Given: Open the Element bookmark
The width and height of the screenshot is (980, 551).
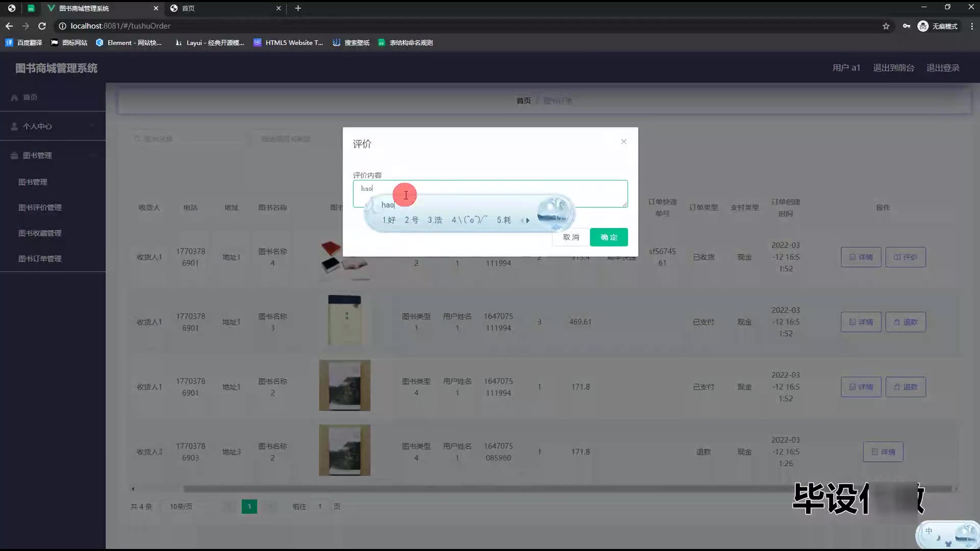Looking at the screenshot, I should (129, 43).
